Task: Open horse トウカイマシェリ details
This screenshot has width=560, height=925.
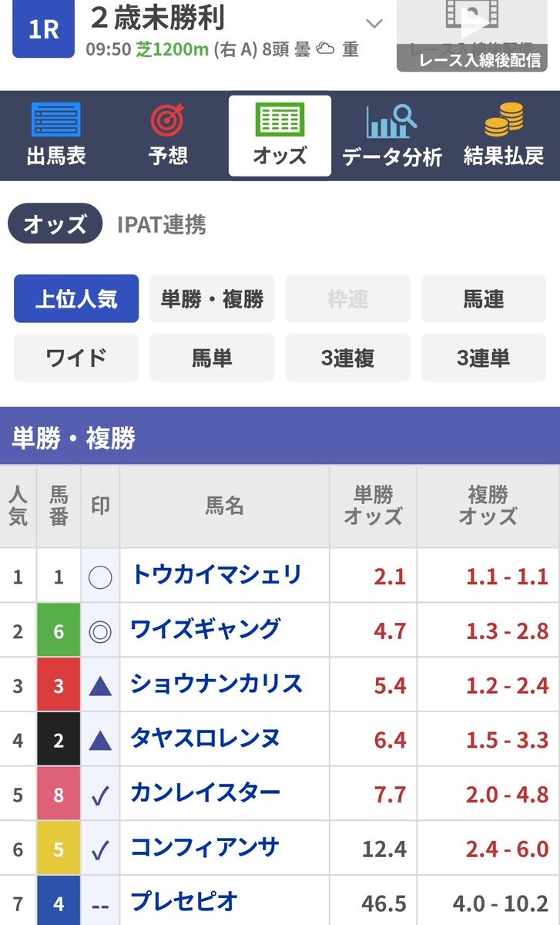Action: (216, 575)
